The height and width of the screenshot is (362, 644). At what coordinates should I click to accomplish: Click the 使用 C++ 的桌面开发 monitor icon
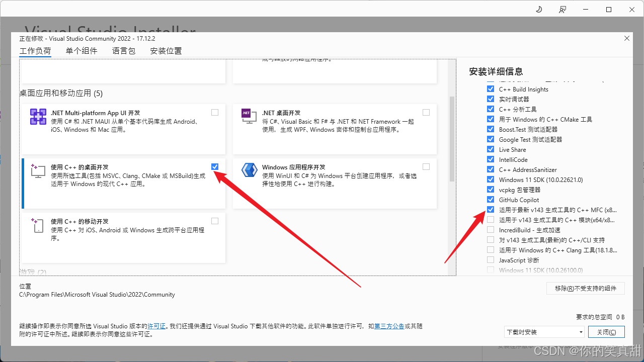[38, 171]
